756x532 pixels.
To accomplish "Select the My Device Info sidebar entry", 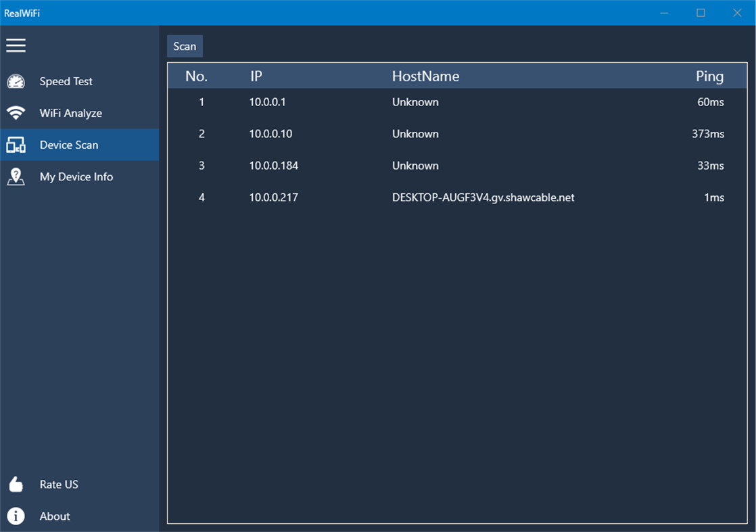I will (x=76, y=176).
